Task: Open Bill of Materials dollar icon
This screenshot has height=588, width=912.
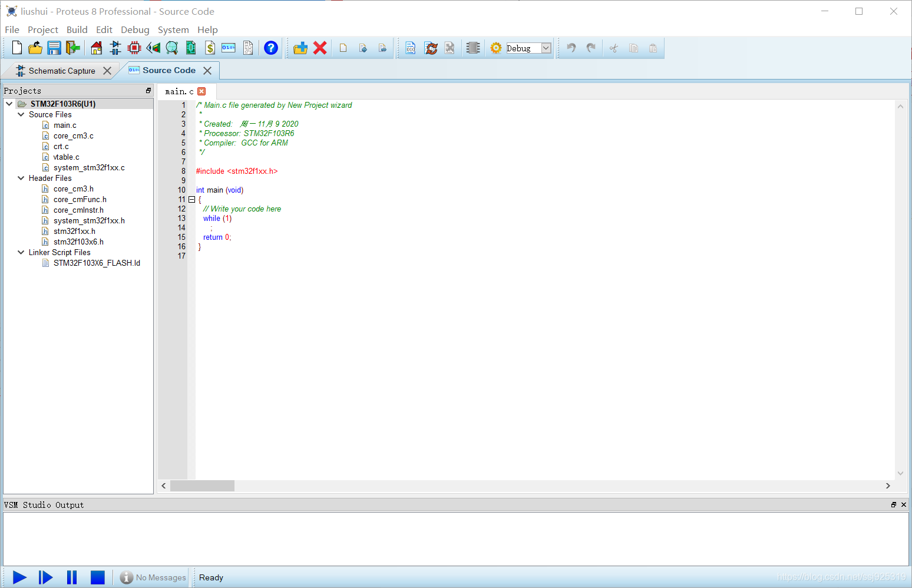Action: pyautogui.click(x=210, y=48)
